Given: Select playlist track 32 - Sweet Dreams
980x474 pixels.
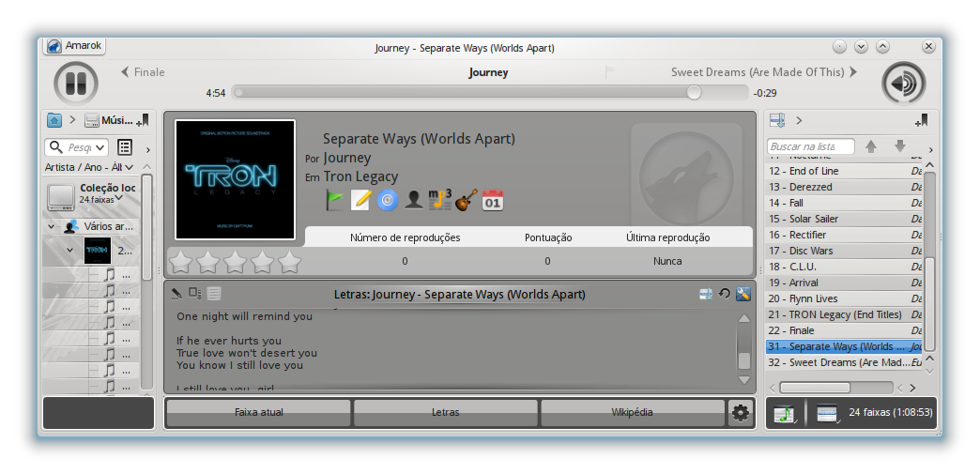Looking at the screenshot, I should coord(845,362).
